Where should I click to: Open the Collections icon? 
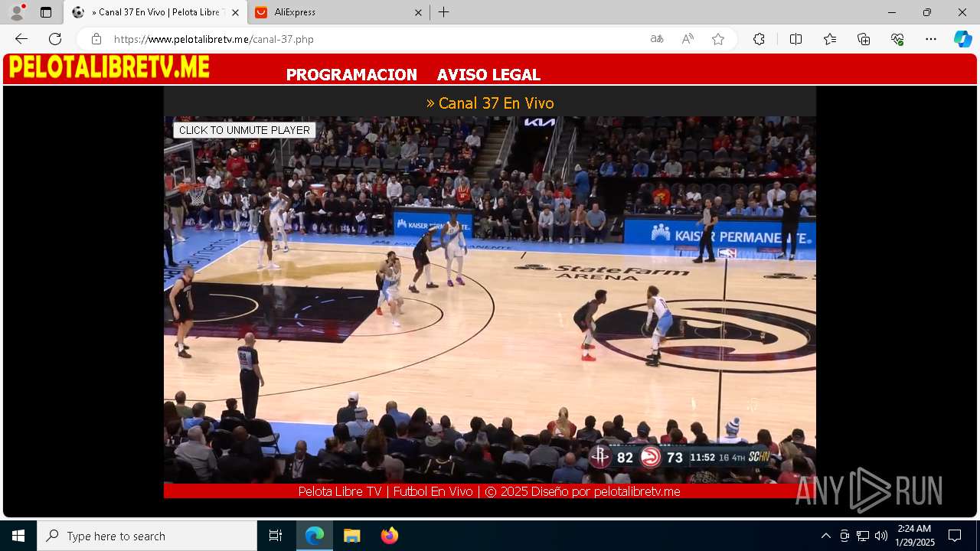864,39
